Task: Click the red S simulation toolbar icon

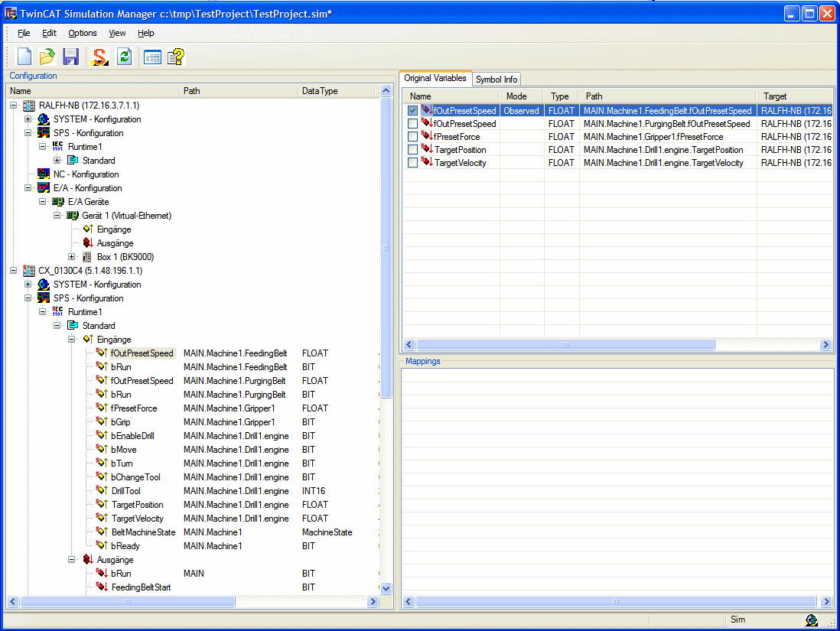Action: coord(99,57)
